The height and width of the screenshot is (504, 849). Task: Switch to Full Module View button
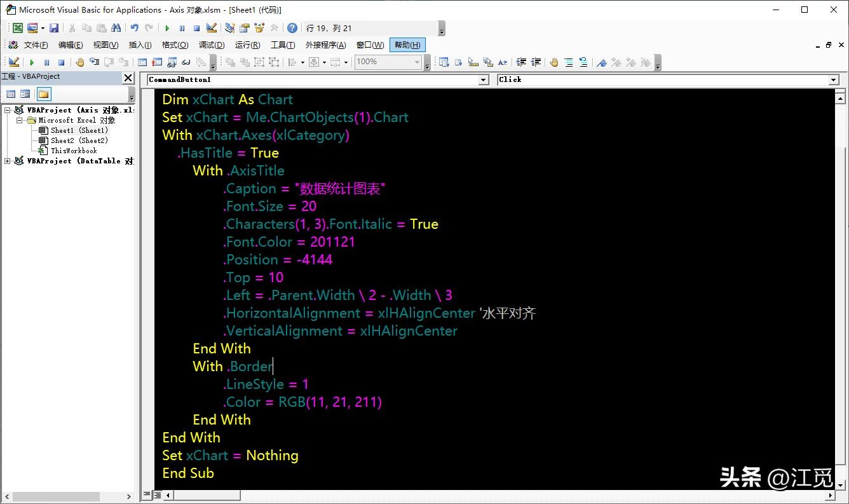coord(156,494)
